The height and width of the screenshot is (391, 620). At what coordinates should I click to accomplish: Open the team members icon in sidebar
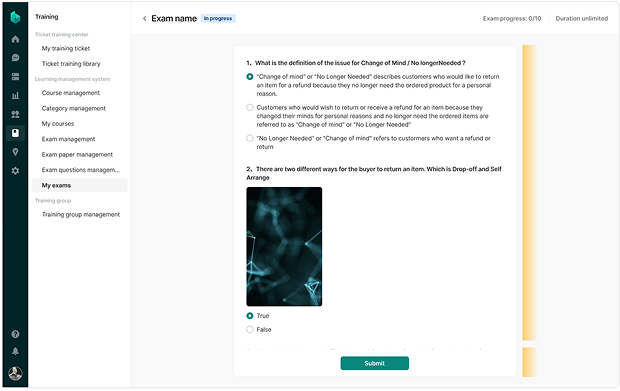pos(15,114)
